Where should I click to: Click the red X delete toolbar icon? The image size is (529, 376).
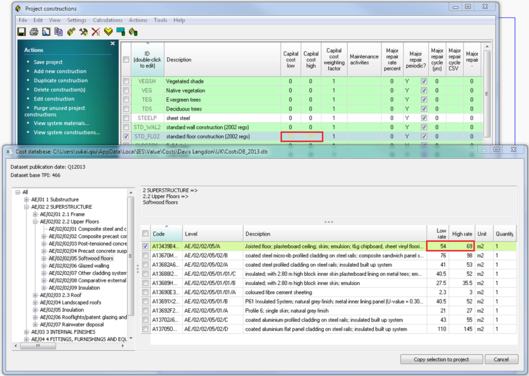tap(96, 32)
